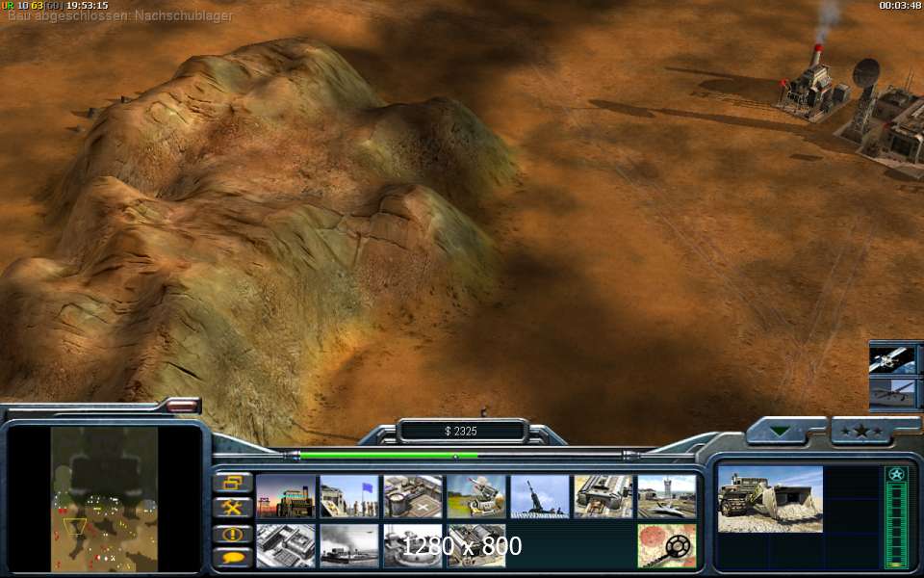Build the Patriot missile battery defense
Viewport: 924px width, 578px height.
coord(476,497)
